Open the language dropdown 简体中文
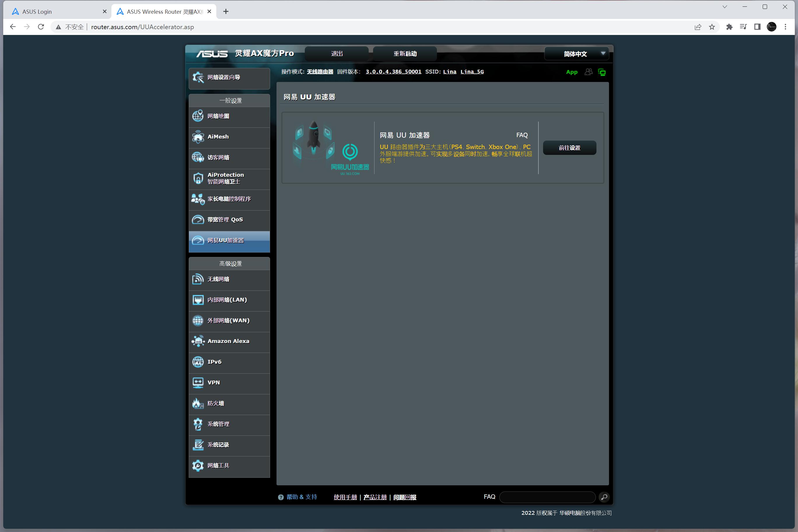 point(576,54)
